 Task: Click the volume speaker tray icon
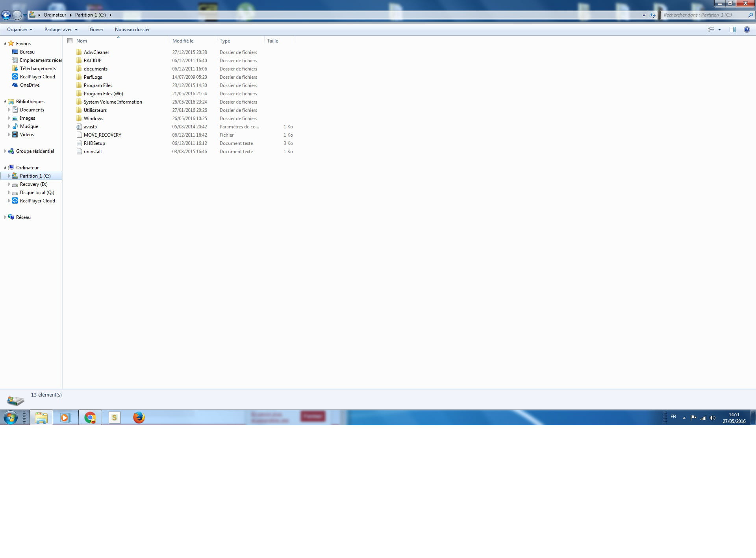click(713, 418)
